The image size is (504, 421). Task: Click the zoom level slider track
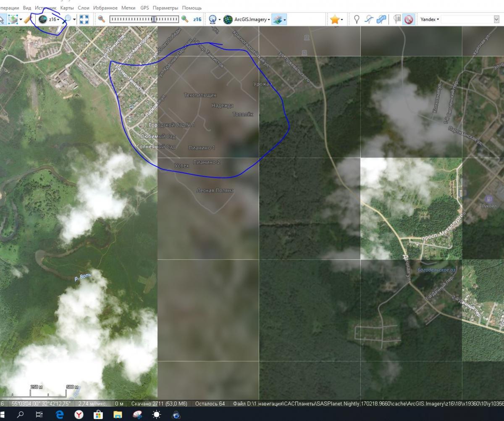[x=144, y=19]
